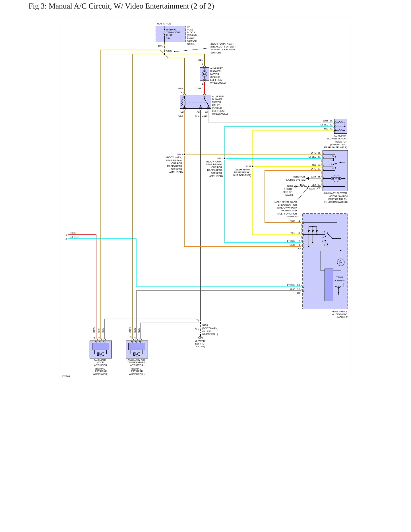Click the S403 splice point
Screen dimensions: 411x532
[201, 323]
